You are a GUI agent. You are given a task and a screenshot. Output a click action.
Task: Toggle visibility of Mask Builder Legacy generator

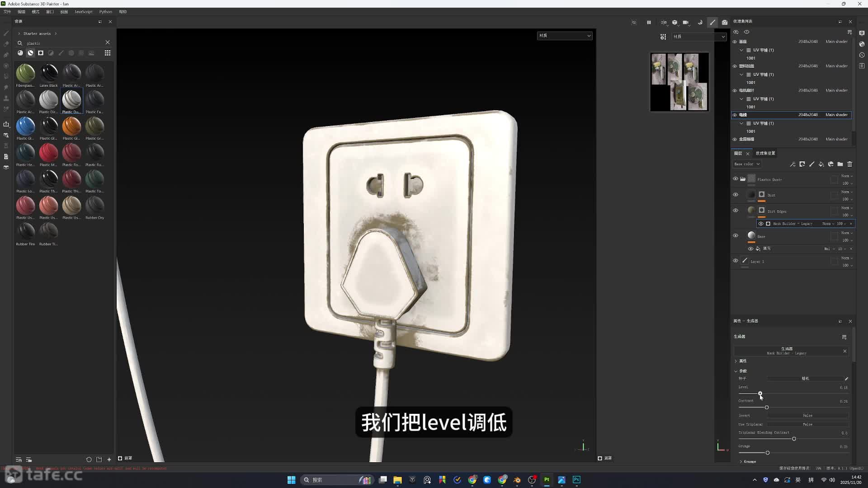click(761, 224)
